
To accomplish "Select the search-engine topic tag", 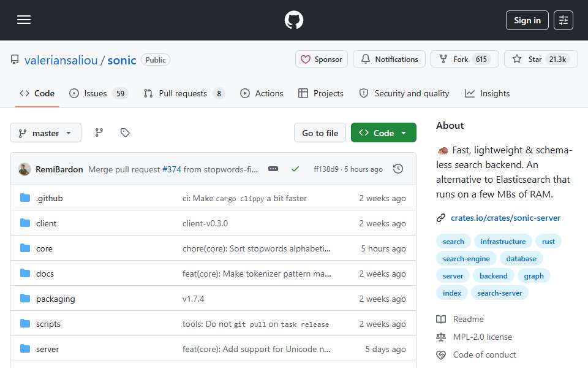I will click(466, 259).
